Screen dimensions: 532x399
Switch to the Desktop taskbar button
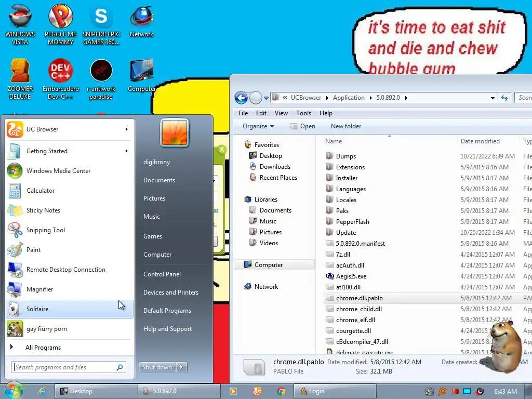[x=96, y=391]
